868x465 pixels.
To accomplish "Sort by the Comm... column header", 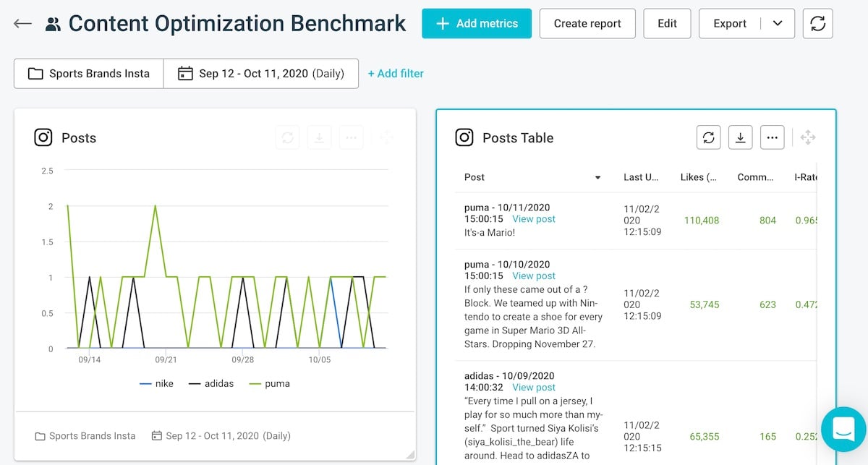I will (756, 177).
